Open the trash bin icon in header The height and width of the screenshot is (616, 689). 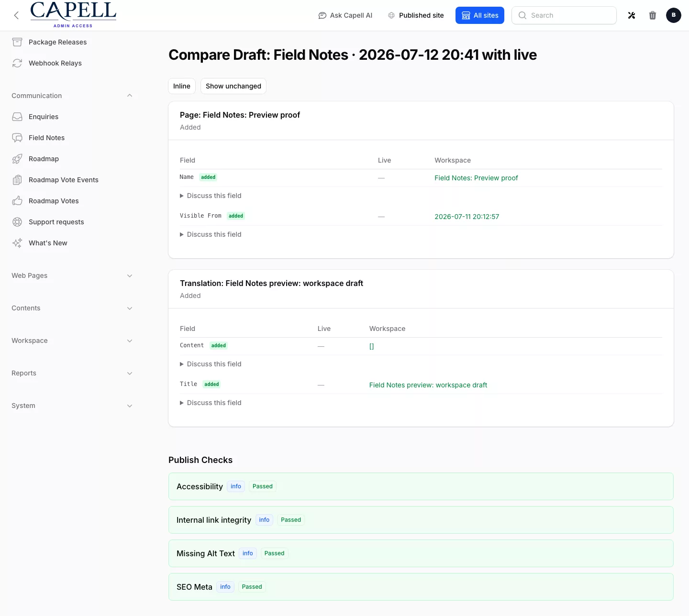(x=653, y=15)
